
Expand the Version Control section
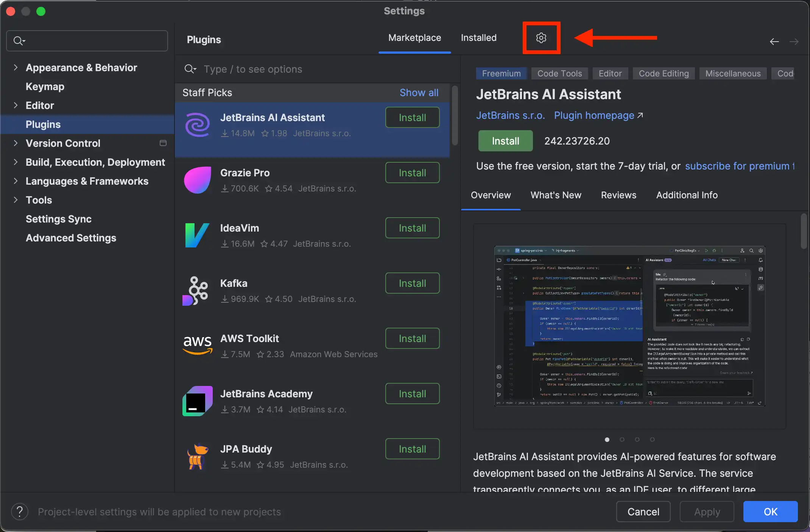click(16, 143)
